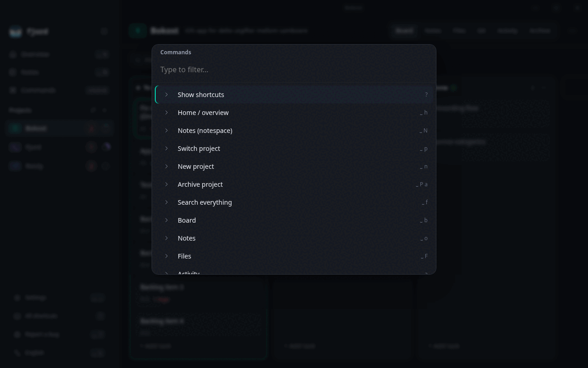The width and height of the screenshot is (588, 368).
Task: Click the chevron icon beside Board
Action: pos(166,220)
